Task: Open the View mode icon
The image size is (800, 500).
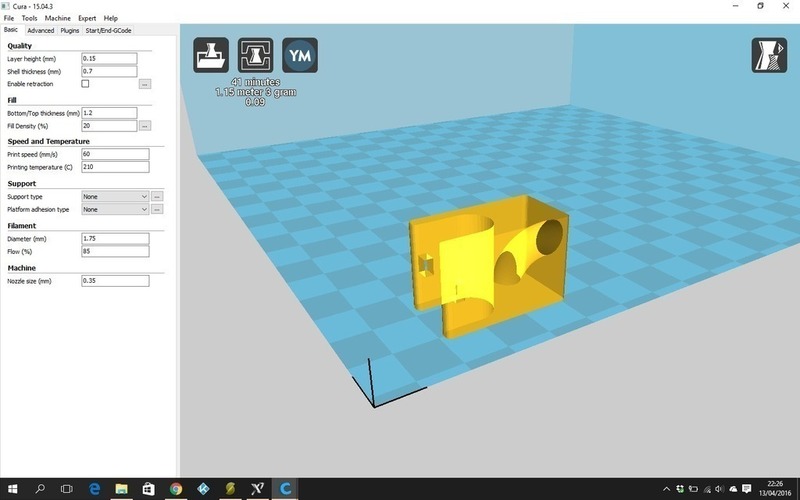Action: [769, 55]
